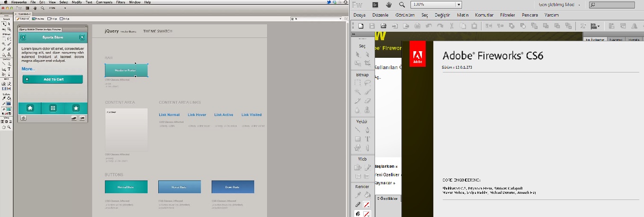Image resolution: width=644 pixels, height=217 pixels.
Task: Click the Add To Cart button
Action: [x=53, y=79]
